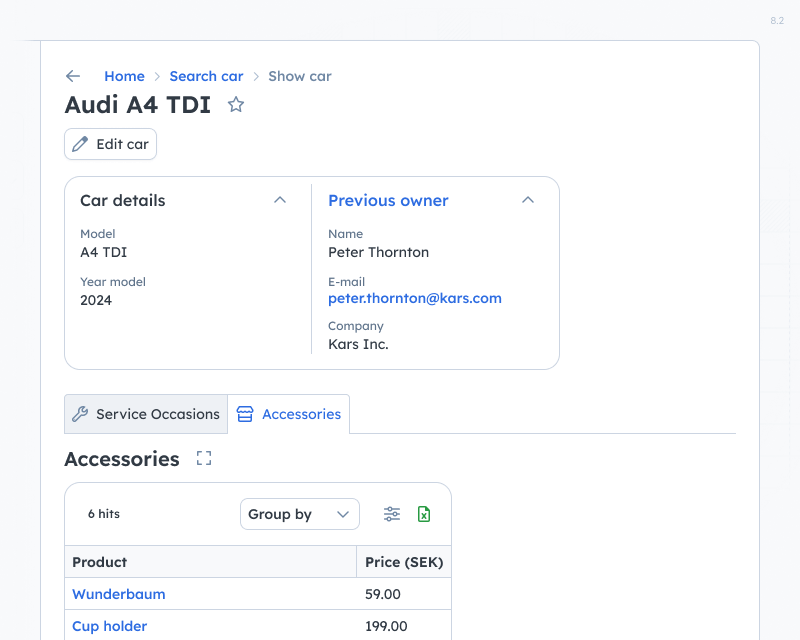Click the Product column header
The height and width of the screenshot is (640, 800).
tap(210, 562)
